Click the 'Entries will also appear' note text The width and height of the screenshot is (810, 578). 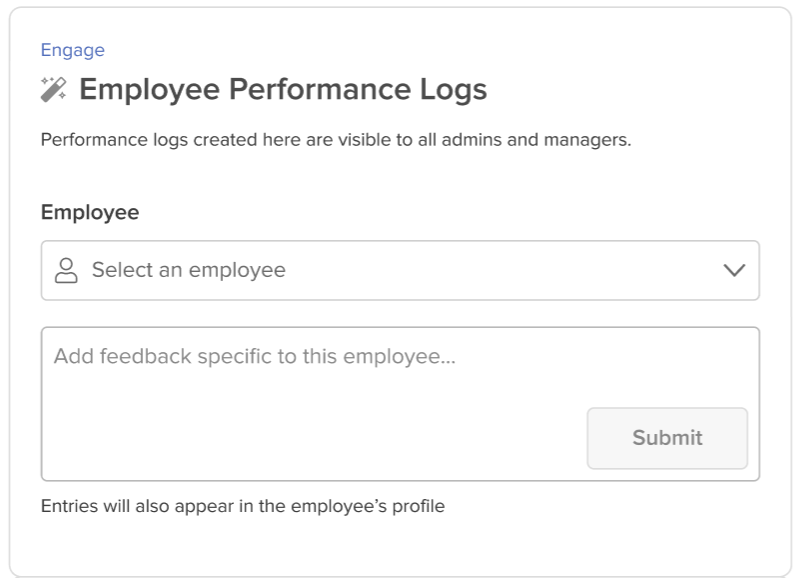click(242, 506)
